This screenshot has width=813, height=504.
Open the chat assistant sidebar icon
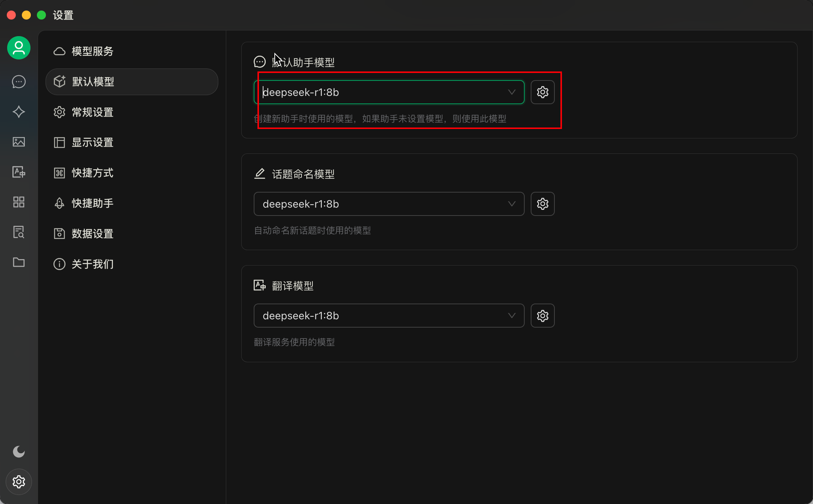tap(19, 82)
